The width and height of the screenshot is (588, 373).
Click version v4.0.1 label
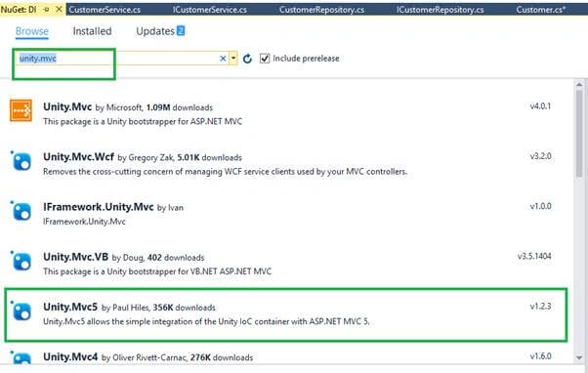click(x=540, y=106)
